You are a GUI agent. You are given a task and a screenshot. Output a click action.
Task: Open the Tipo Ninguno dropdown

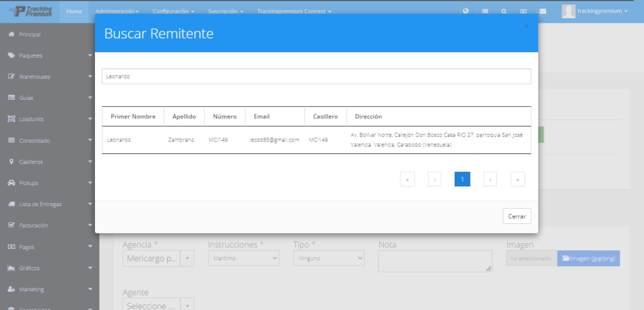point(328,258)
